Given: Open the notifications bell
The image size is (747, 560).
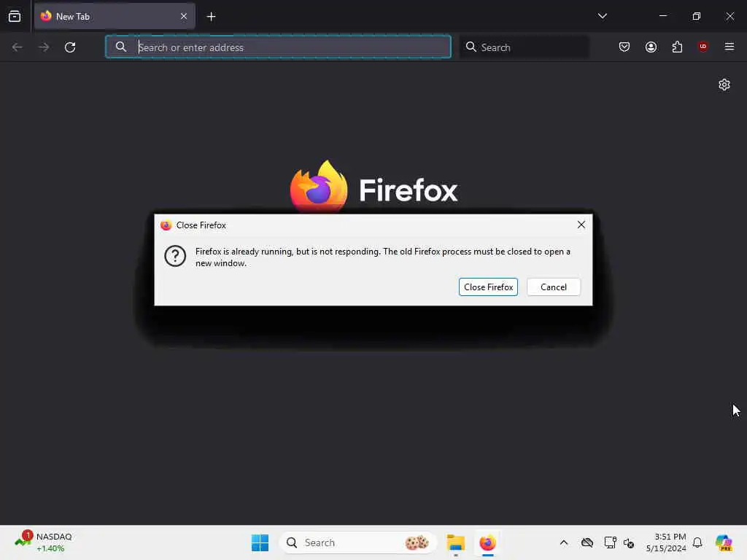Looking at the screenshot, I should (x=697, y=542).
